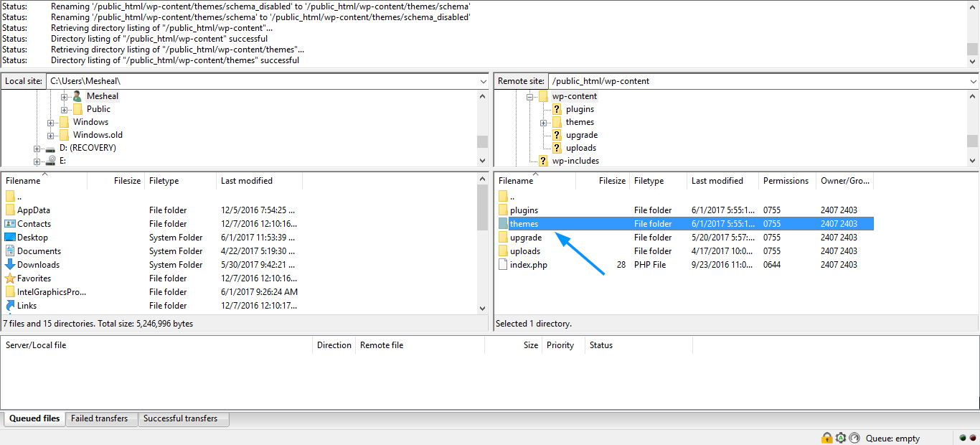Click the Downloads folder icon in local list
The height and width of the screenshot is (445, 980).
click(10, 265)
